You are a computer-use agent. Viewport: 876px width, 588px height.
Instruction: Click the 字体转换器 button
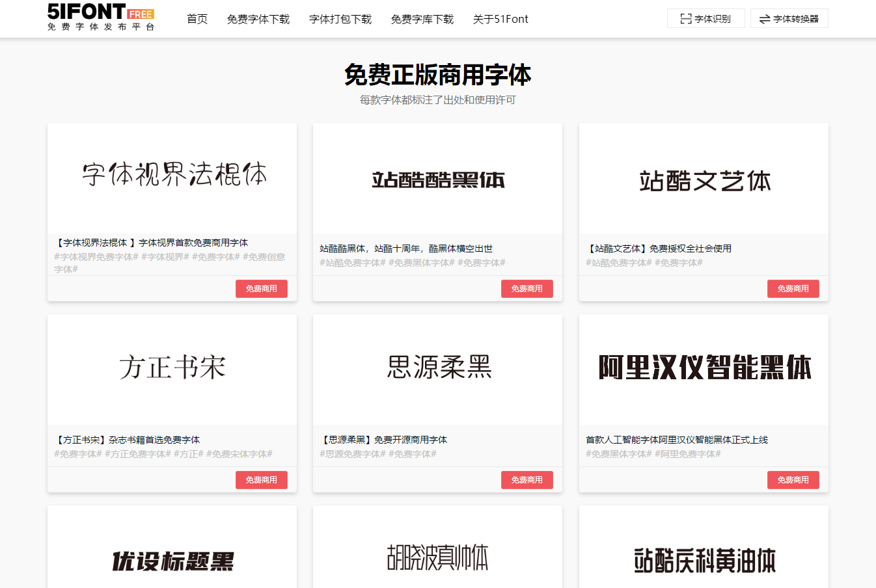coord(789,19)
